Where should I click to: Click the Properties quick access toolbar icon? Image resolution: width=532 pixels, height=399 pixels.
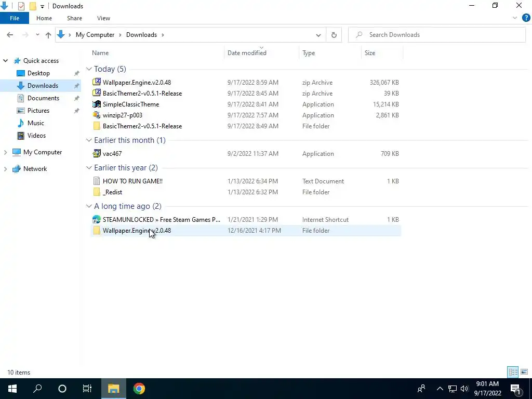tap(21, 6)
